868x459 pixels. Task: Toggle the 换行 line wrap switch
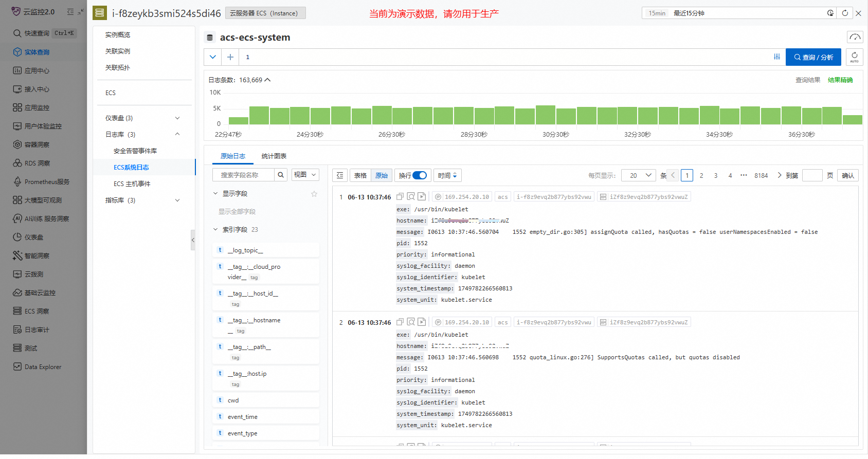point(420,176)
